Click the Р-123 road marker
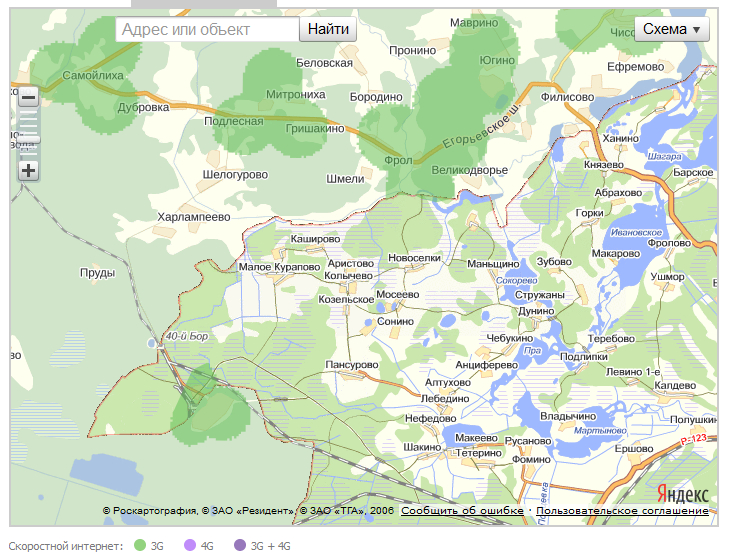The height and width of the screenshot is (552, 736). (693, 439)
